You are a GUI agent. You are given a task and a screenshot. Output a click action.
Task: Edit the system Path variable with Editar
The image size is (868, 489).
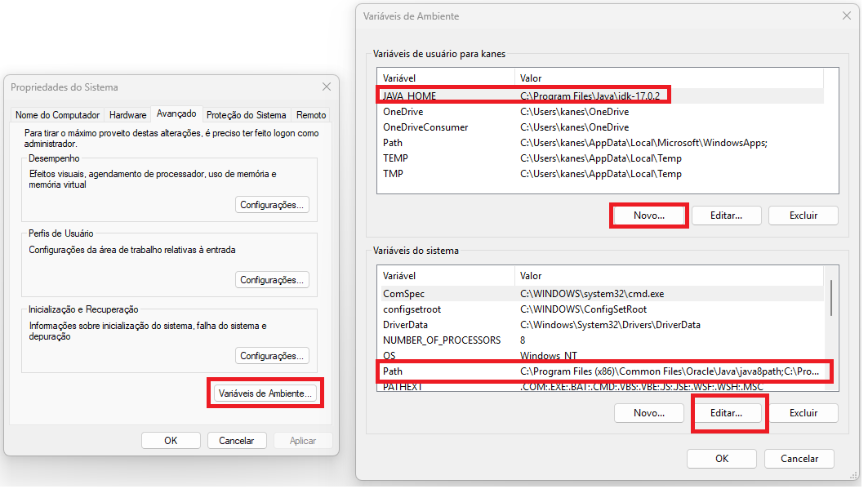726,412
